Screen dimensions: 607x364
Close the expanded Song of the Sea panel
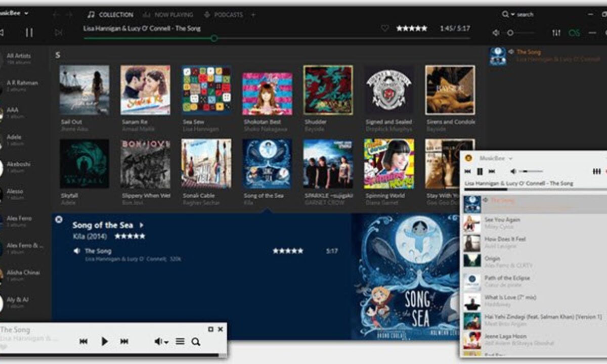click(59, 219)
